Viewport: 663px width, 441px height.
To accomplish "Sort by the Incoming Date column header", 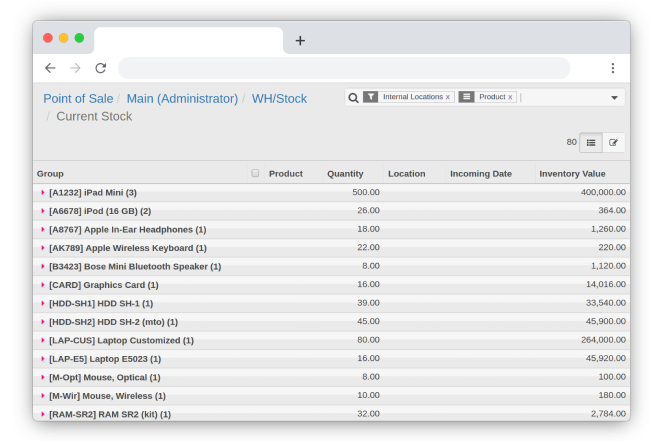I will 481,174.
